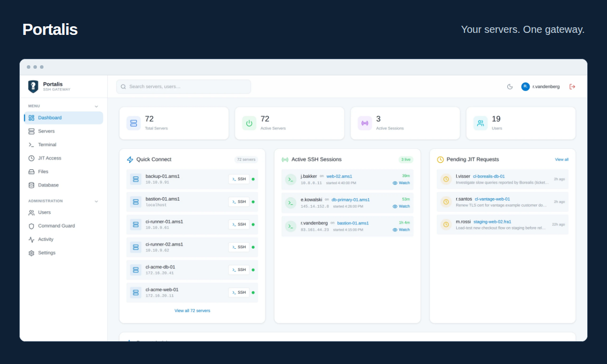Image resolution: width=607 pixels, height=364 pixels.
Task: Open web-02.ams1 server link
Action: coord(339,176)
